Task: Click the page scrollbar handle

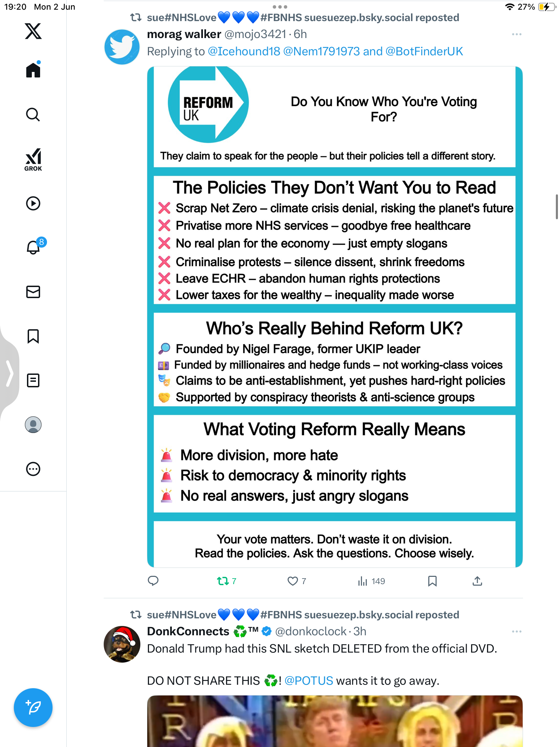Action: pos(557,207)
